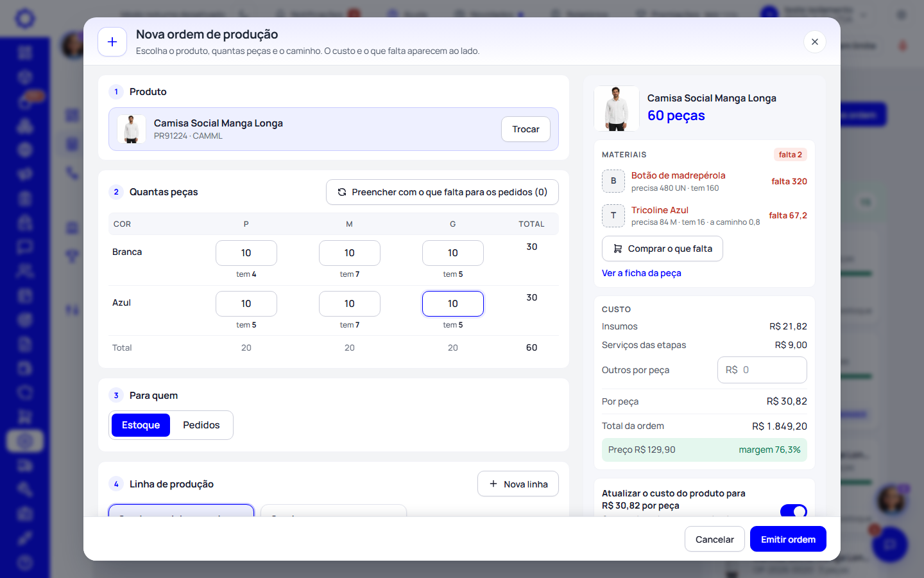Click the Por peça value R$ 30,82

point(787,401)
